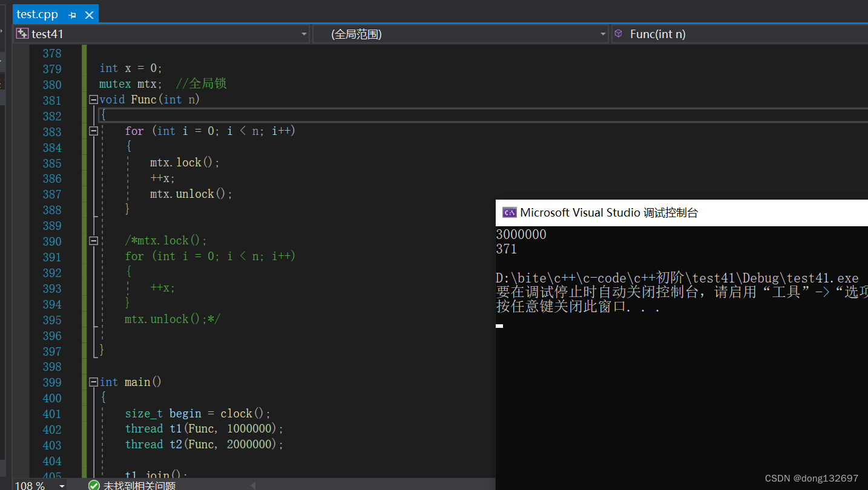Screen dimensions: 868x490
Task: Click 'mtx.unlock();' on line 387
Action: point(191,194)
